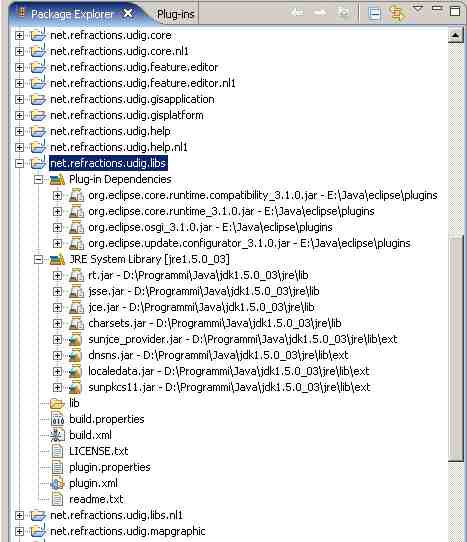Select net.refractions.udig.libs.nl1 project
This screenshot has width=467, height=542.
click(116, 515)
